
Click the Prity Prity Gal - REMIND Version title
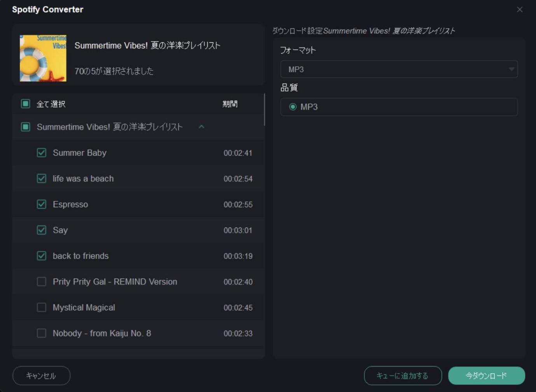coord(115,282)
